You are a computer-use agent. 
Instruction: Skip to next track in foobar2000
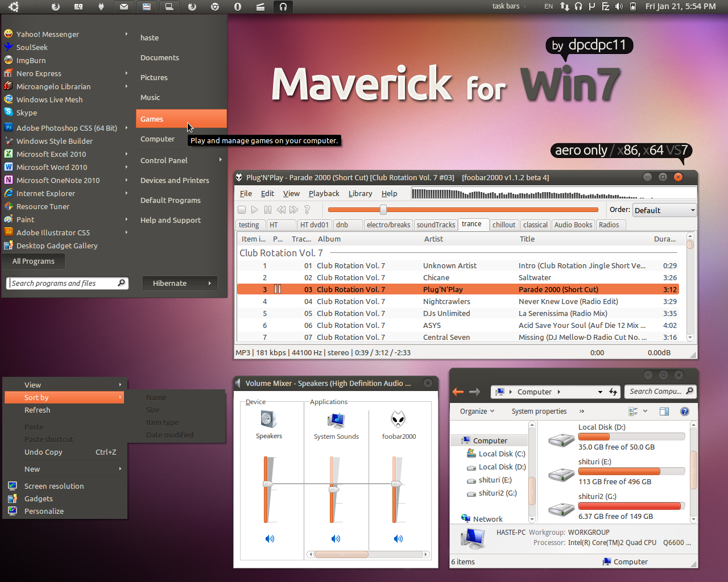click(294, 210)
